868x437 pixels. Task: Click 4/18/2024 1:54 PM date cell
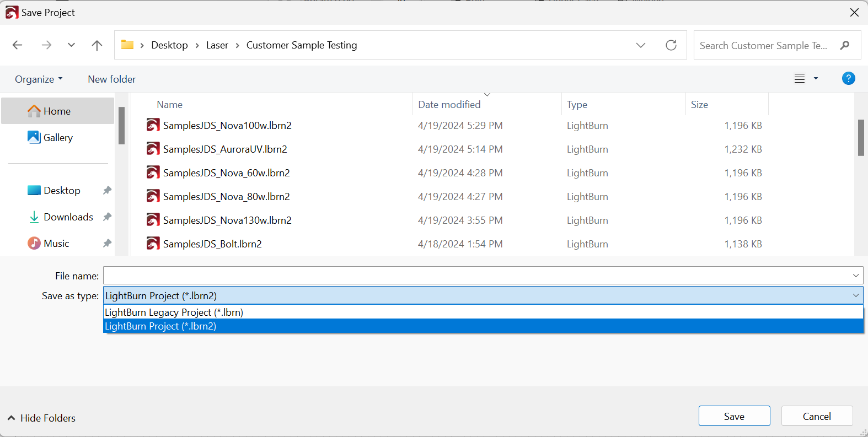click(460, 244)
